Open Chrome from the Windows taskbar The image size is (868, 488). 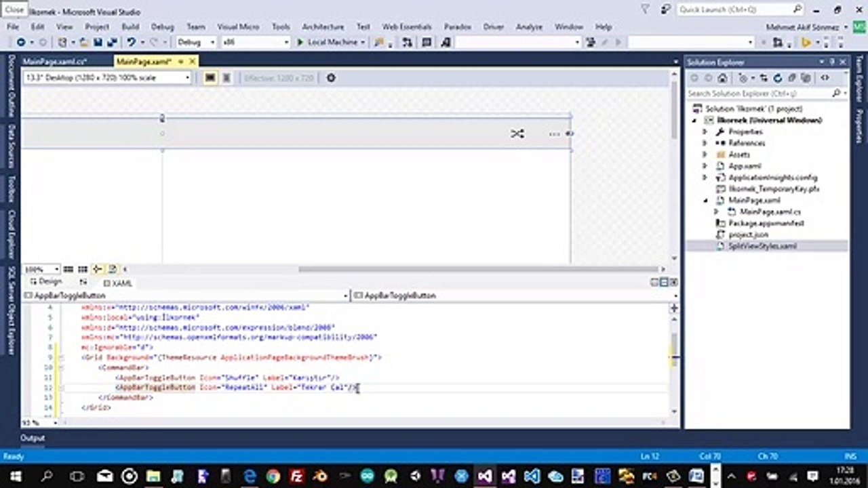pos(273,476)
